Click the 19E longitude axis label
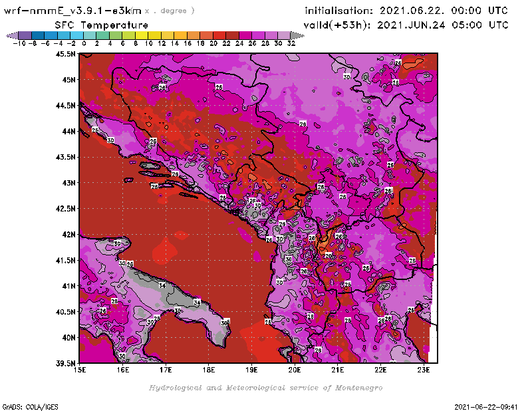 click(252, 370)
